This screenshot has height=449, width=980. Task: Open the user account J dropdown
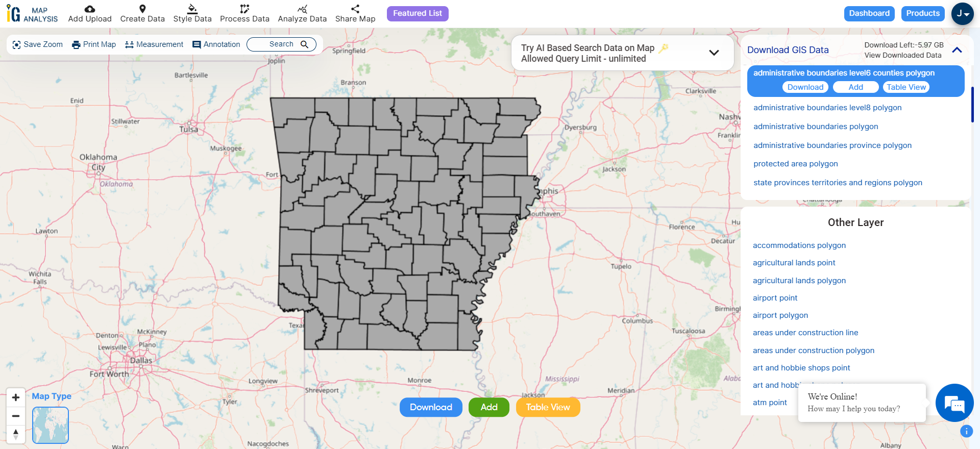click(962, 14)
